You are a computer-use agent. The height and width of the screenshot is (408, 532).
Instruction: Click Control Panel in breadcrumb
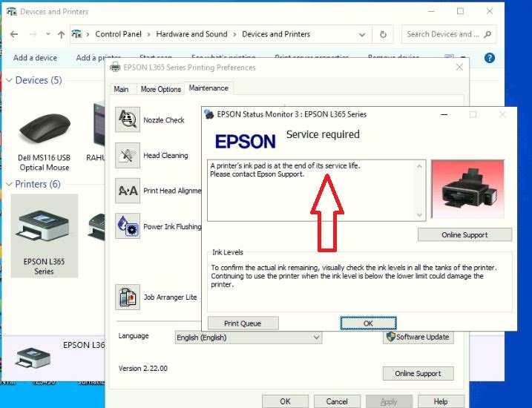(x=118, y=34)
